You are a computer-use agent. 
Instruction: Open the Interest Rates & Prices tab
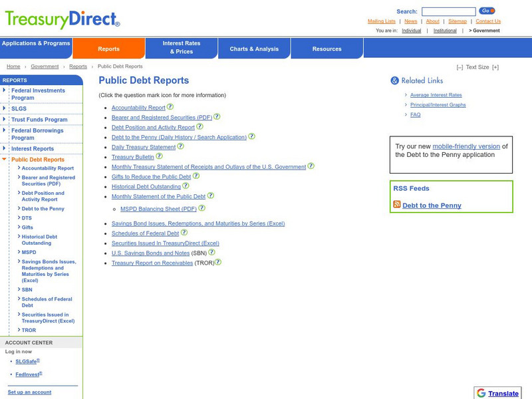(182, 48)
